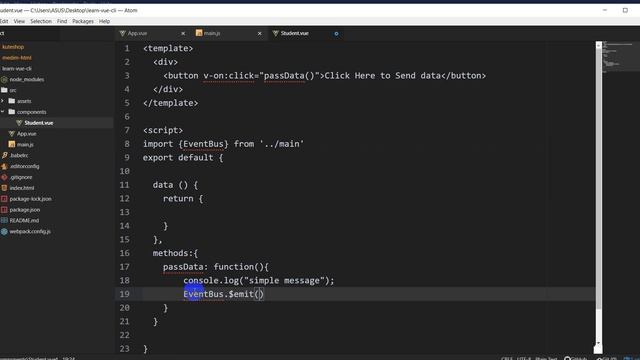Select the Student.vue tab
The image size is (640, 360).
coord(306,33)
